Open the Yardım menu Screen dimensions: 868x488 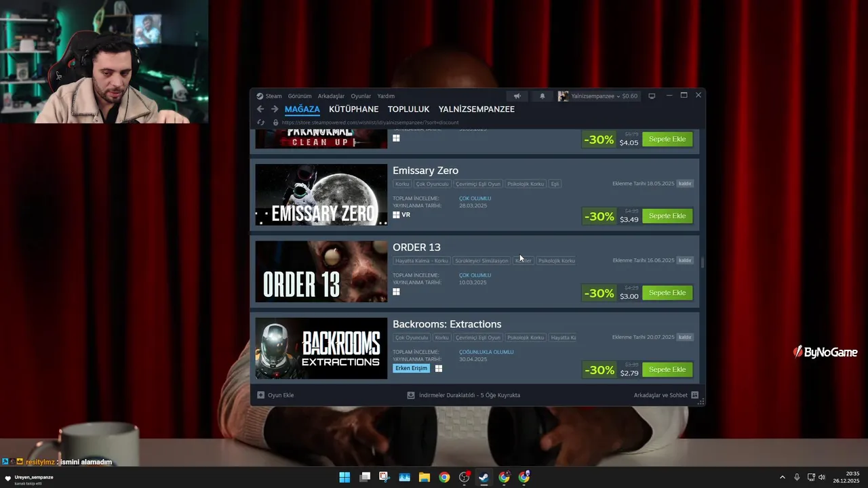tap(386, 96)
